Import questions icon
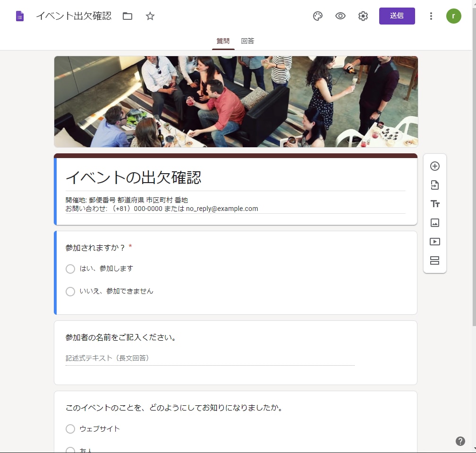476x453 pixels. (435, 185)
